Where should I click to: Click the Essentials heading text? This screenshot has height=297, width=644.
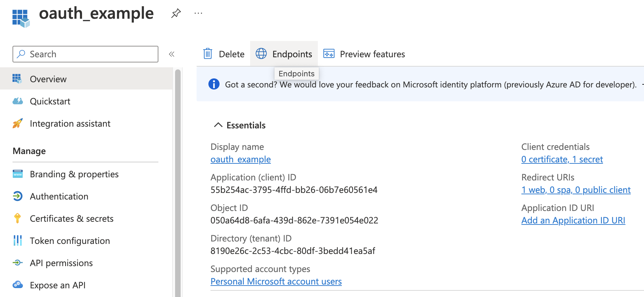246,125
